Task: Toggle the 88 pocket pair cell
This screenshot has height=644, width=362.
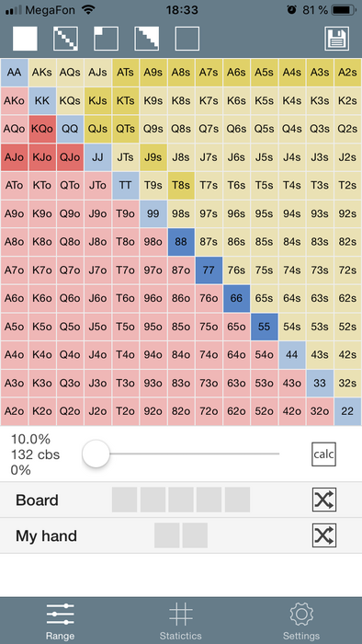Action: point(181,242)
